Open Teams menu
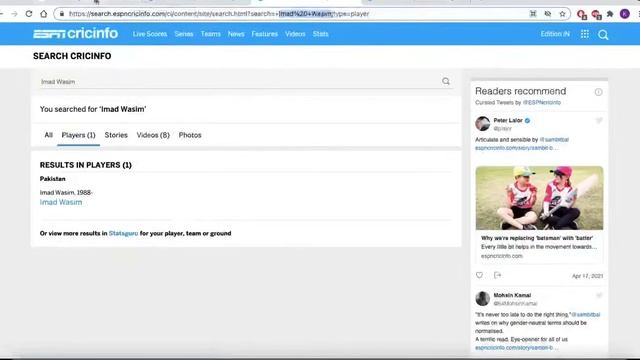This screenshot has width=640, height=360. coord(211,34)
